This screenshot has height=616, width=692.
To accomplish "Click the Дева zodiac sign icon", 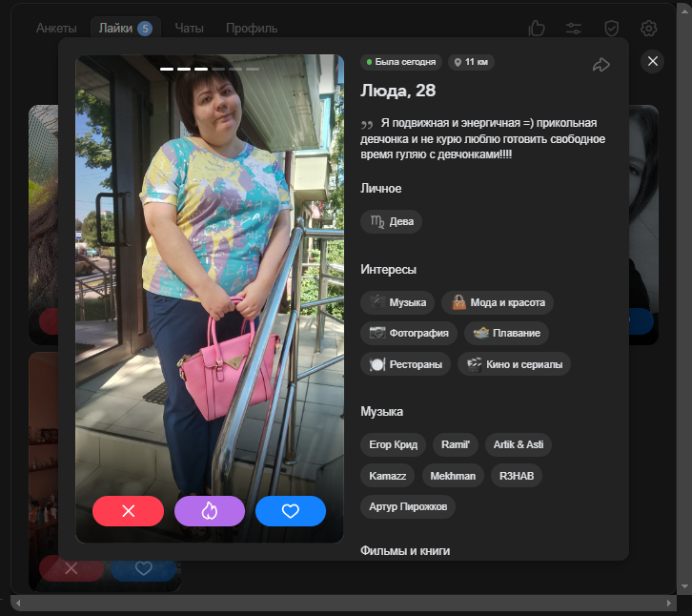I will click(377, 221).
